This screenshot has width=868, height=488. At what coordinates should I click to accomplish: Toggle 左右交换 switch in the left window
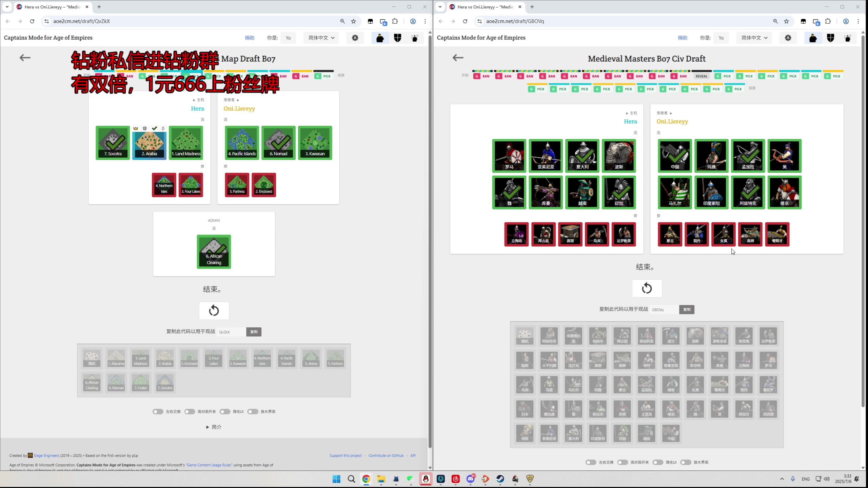(x=158, y=411)
